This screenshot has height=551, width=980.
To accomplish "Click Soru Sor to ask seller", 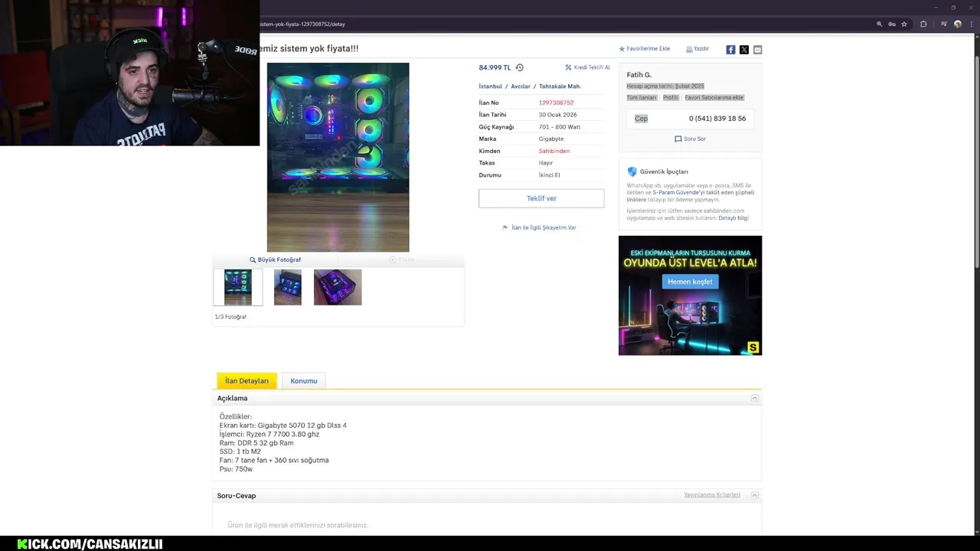I will tap(690, 139).
